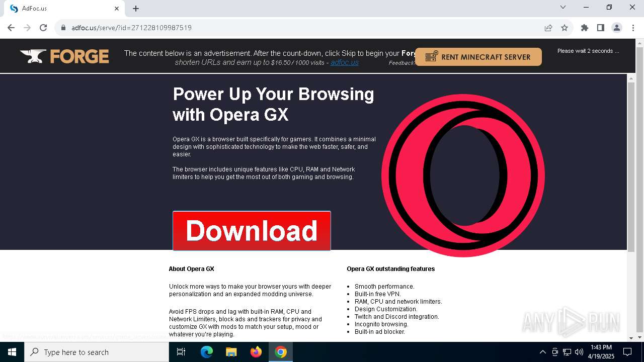This screenshot has width=644, height=362.
Task: Close the AdFoc.us tab
Action: coord(117,9)
